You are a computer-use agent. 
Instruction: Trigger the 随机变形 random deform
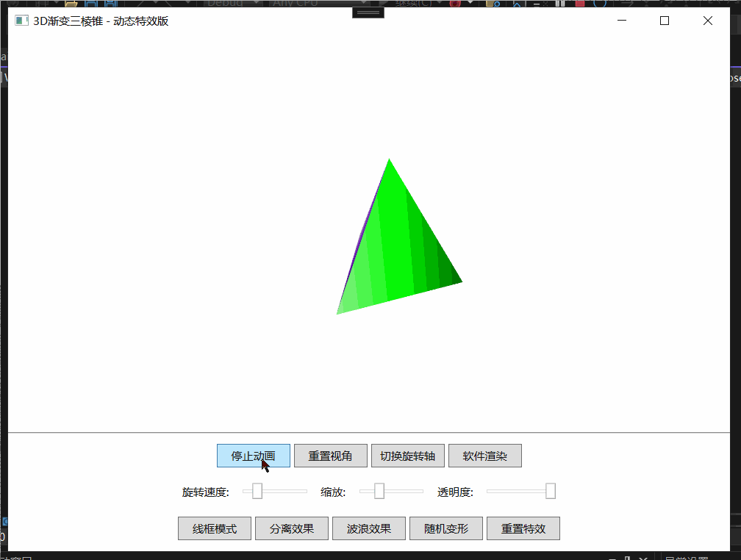[x=446, y=528]
